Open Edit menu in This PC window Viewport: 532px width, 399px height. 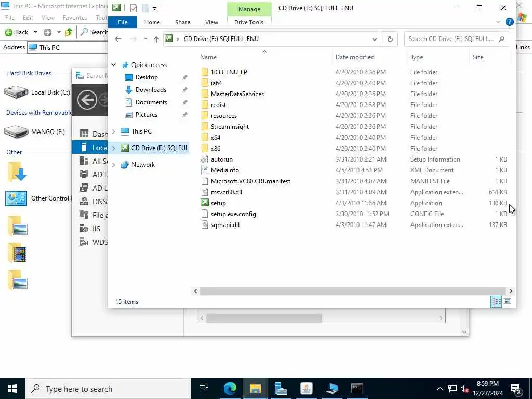tap(28, 18)
